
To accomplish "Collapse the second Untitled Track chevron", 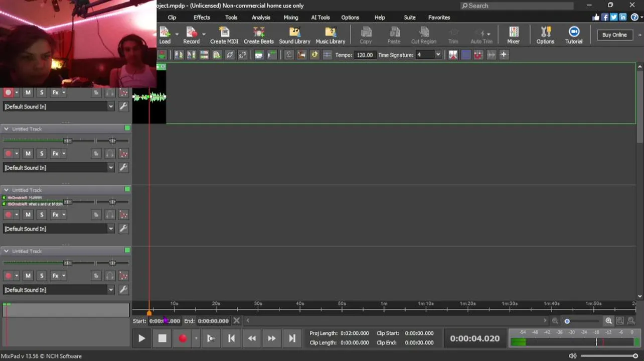I will point(7,128).
